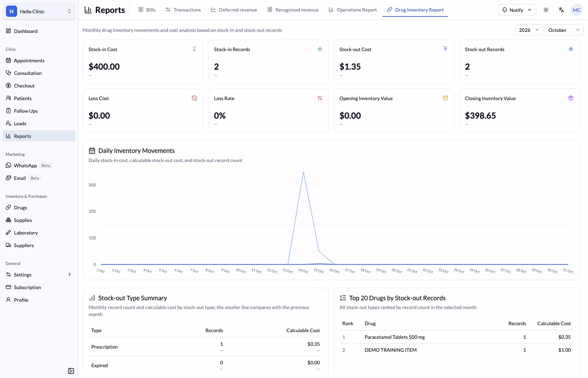The width and height of the screenshot is (588, 378).
Task: Expand the Settings submenu chevron
Action: (69, 275)
